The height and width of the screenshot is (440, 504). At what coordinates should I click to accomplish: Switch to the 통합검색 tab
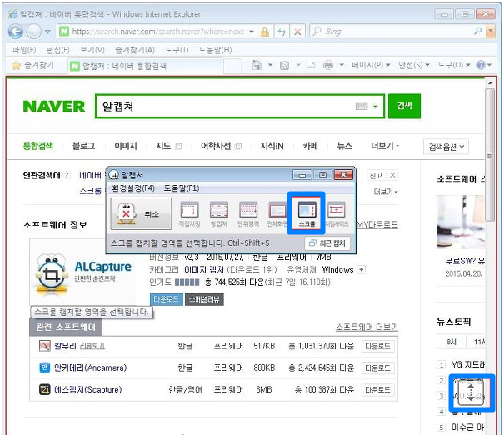38,146
